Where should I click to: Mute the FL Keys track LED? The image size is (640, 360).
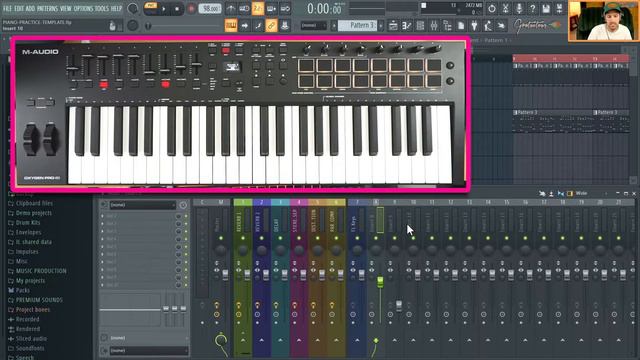(357, 238)
